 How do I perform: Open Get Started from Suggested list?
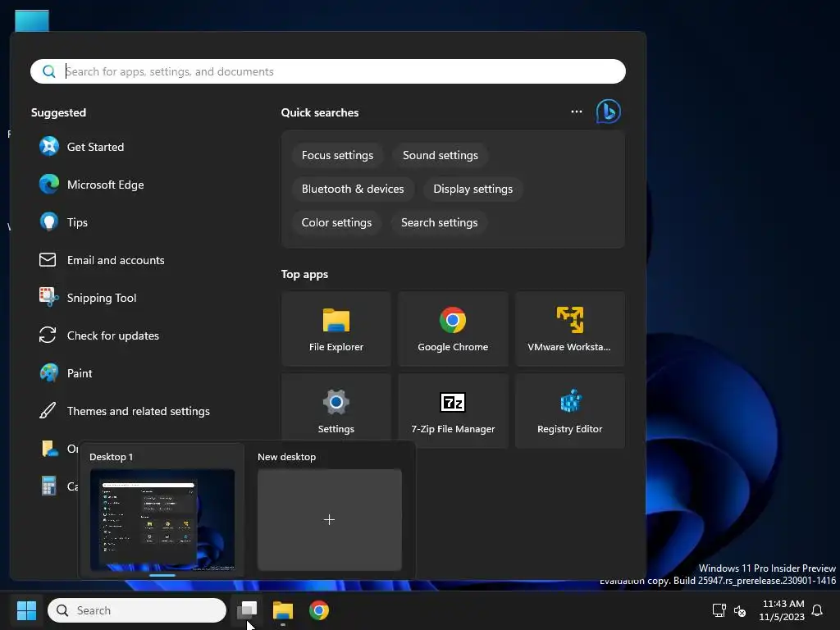81,146
